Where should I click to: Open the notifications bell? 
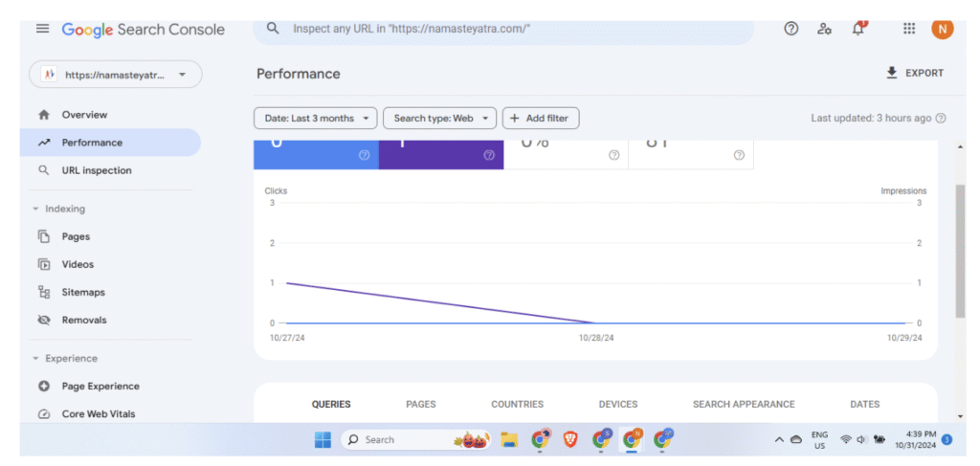pos(857,29)
